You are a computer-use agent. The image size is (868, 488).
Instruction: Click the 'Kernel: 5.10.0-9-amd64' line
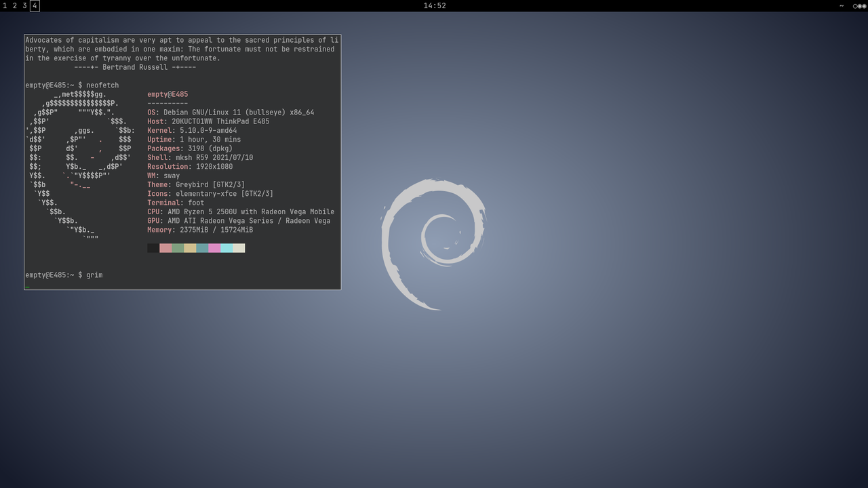coord(192,131)
